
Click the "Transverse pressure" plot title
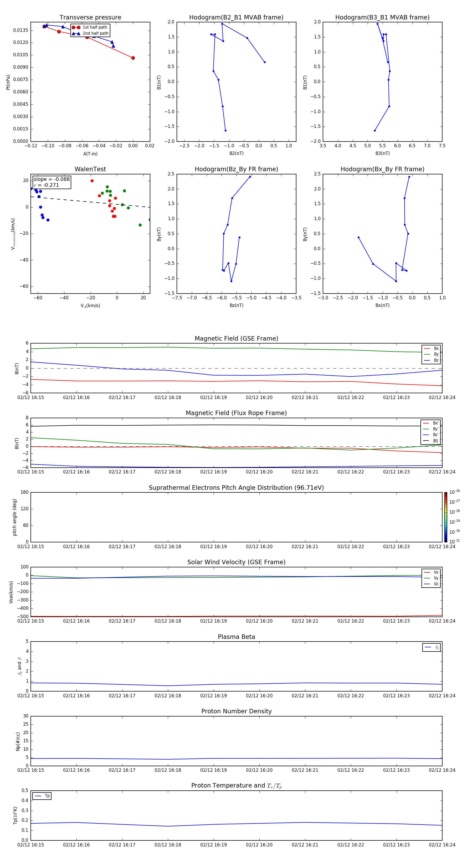click(90, 18)
